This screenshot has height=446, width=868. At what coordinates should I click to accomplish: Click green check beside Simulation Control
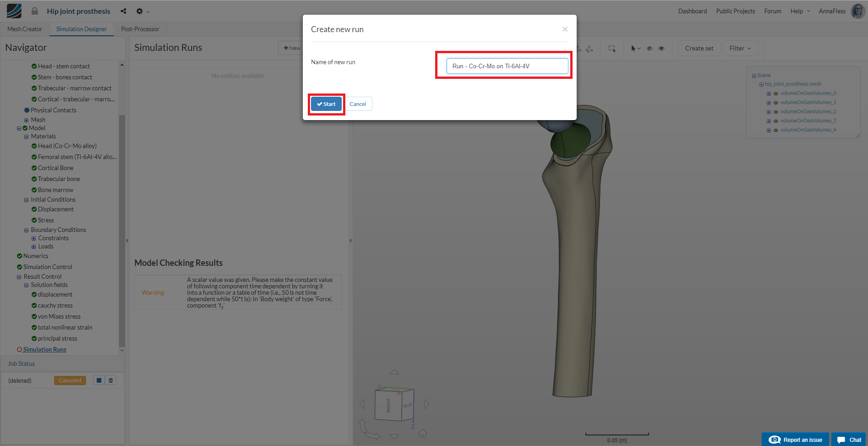(19, 267)
